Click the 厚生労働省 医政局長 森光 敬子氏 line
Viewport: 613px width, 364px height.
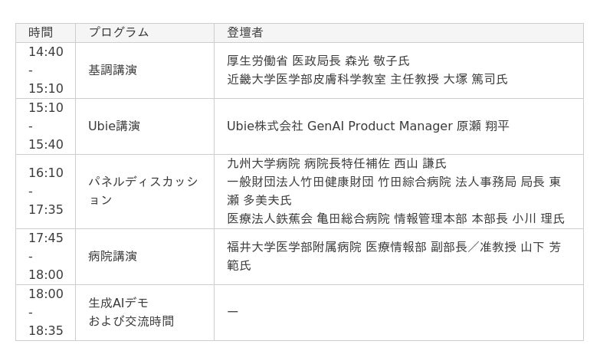(x=318, y=61)
